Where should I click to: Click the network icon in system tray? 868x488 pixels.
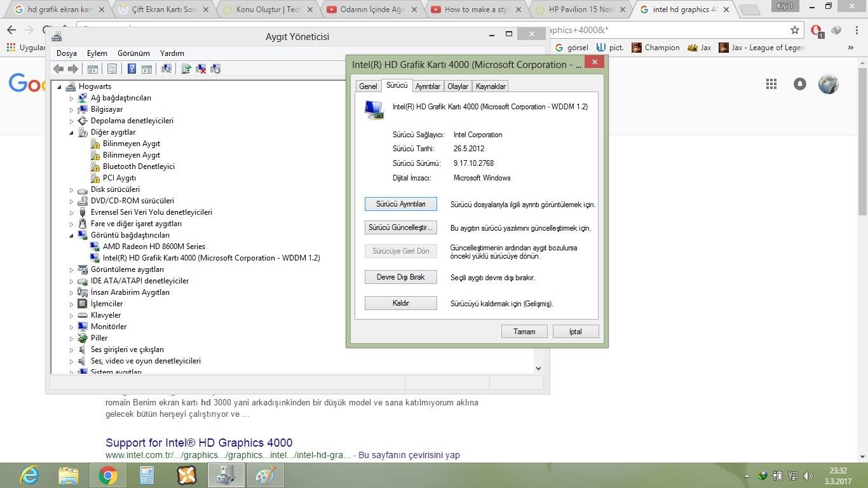click(793, 475)
